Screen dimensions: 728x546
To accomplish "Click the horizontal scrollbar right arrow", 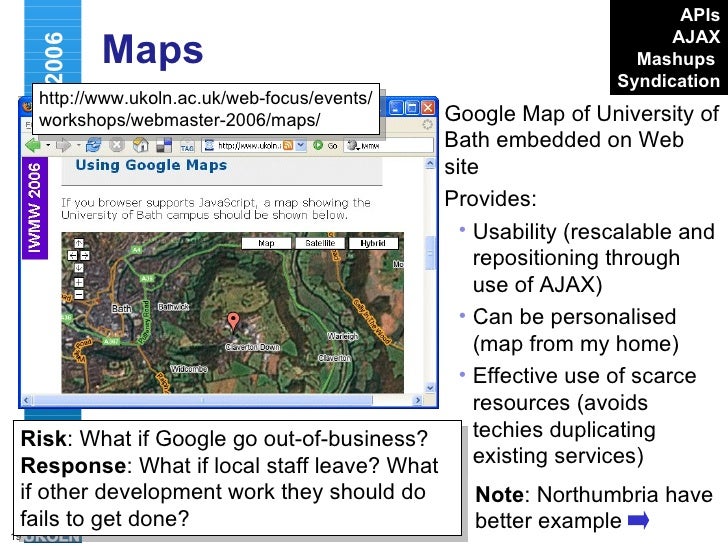I will coord(418,400).
